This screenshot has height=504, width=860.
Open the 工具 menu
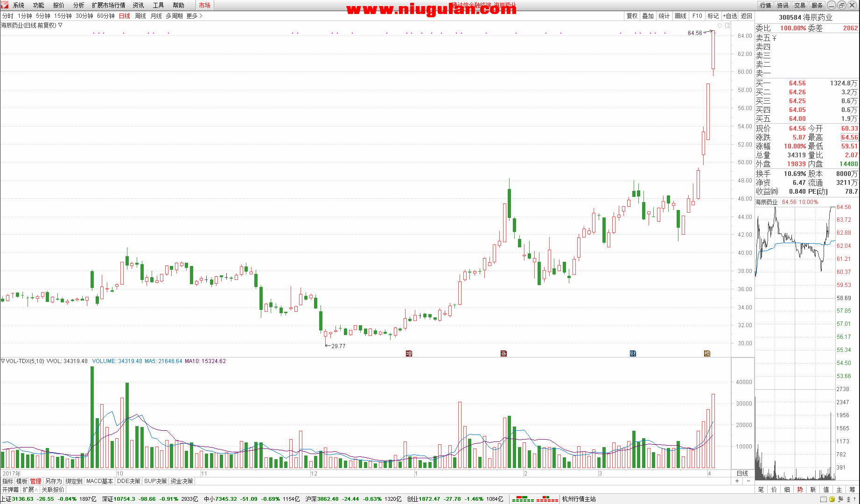(x=159, y=5)
